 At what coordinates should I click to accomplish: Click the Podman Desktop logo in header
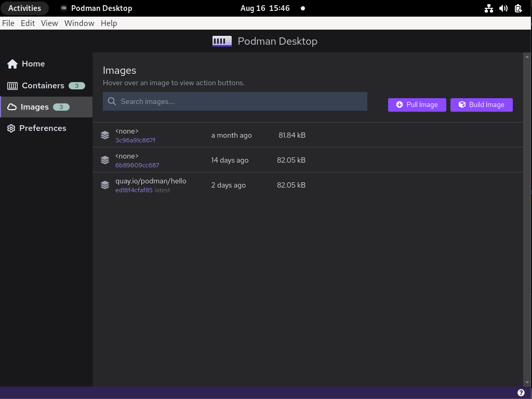(x=222, y=42)
